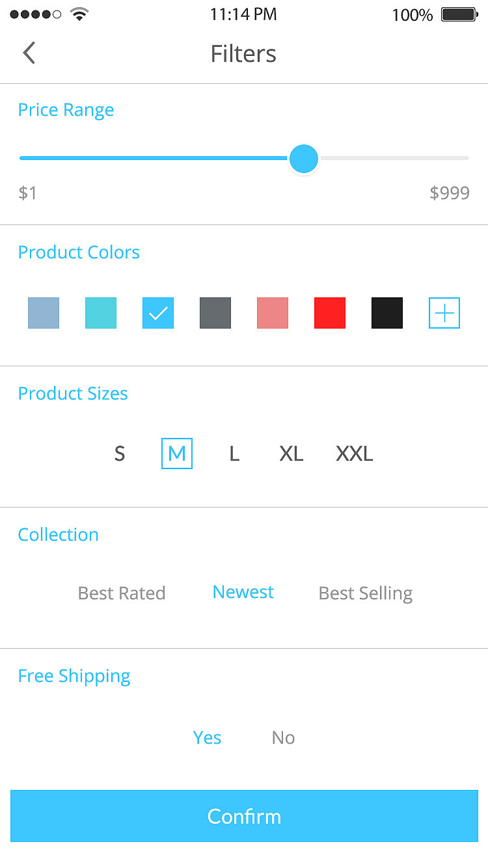This screenshot has height=868, width=488.
Task: Switch collection to Best Rated
Action: [122, 593]
